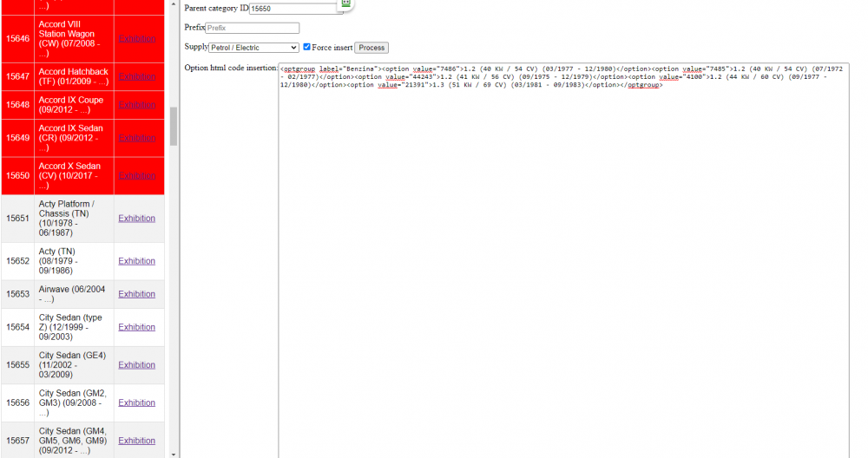
Task: Open Exhibition link for City Sedan (GE4)
Action: pyautogui.click(x=137, y=365)
